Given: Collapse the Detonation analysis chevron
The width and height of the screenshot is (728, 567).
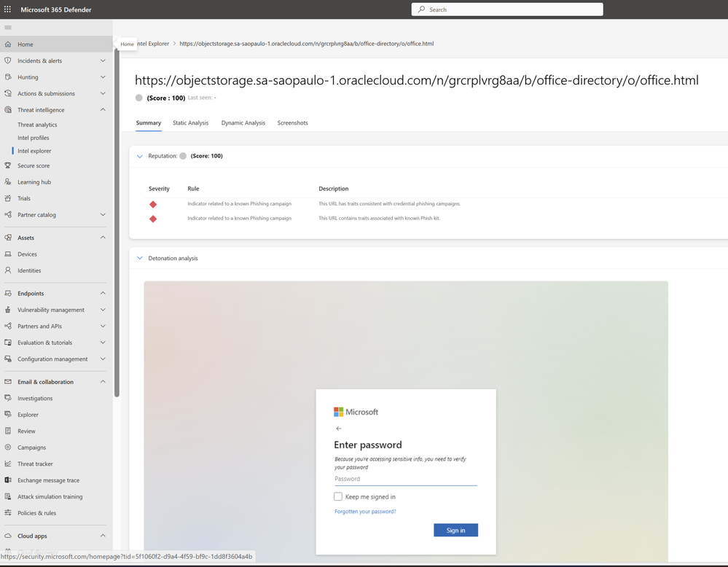Looking at the screenshot, I should (140, 258).
